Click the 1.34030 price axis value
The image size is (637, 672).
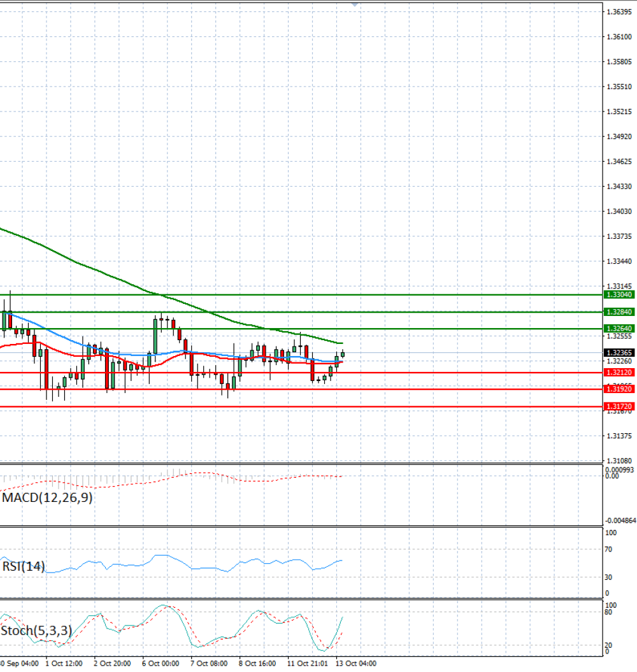click(619, 211)
